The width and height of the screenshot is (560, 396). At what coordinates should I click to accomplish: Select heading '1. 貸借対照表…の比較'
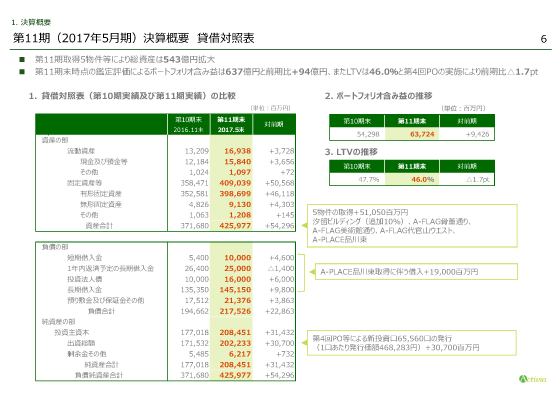coord(132,96)
